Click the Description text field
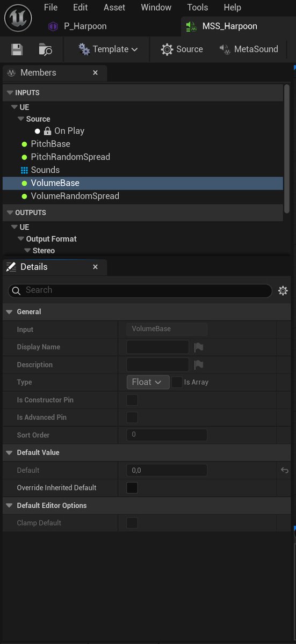This screenshot has width=296, height=644. point(158,365)
